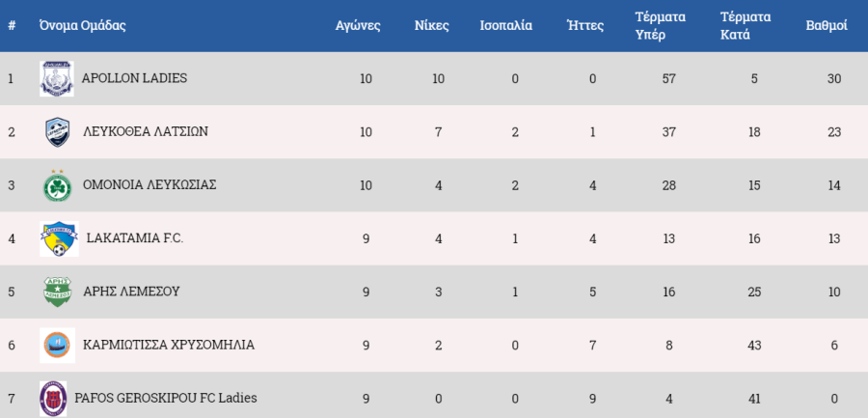This screenshot has height=418, width=868.
Task: Sort by the Νίκες column header
Action: (432, 26)
